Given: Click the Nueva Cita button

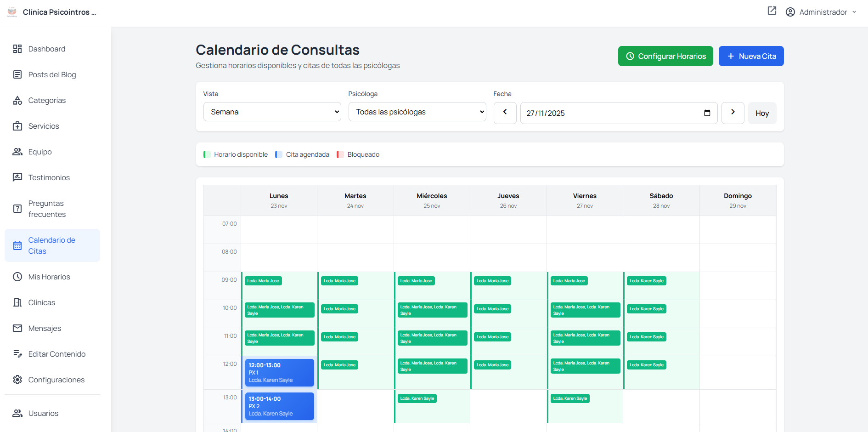Looking at the screenshot, I should (751, 56).
